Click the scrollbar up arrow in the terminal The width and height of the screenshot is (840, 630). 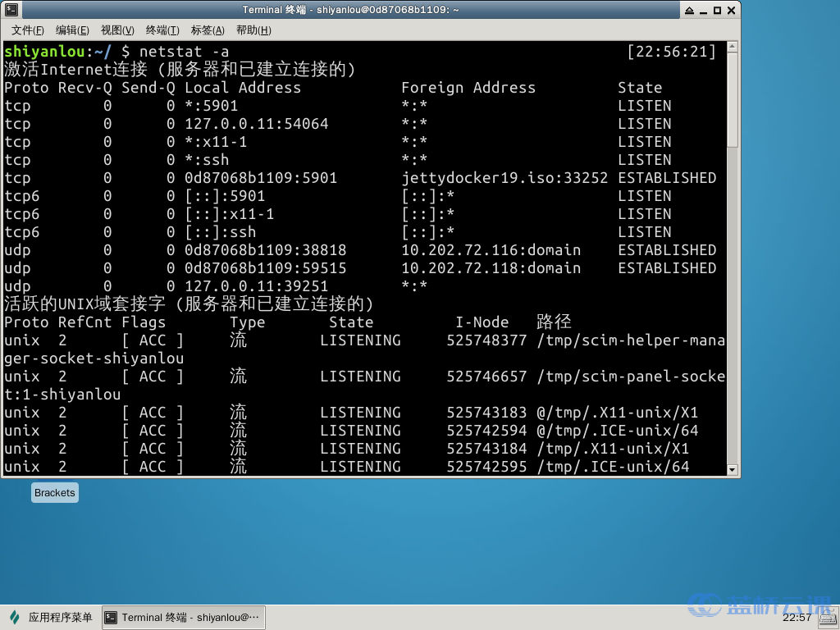tap(733, 46)
